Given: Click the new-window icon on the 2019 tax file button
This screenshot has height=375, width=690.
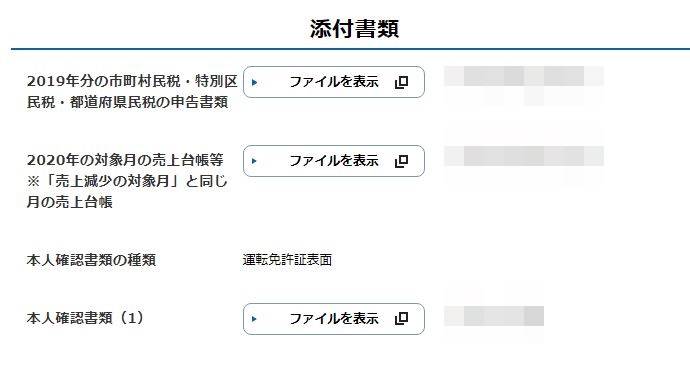Looking at the screenshot, I should point(401,82).
